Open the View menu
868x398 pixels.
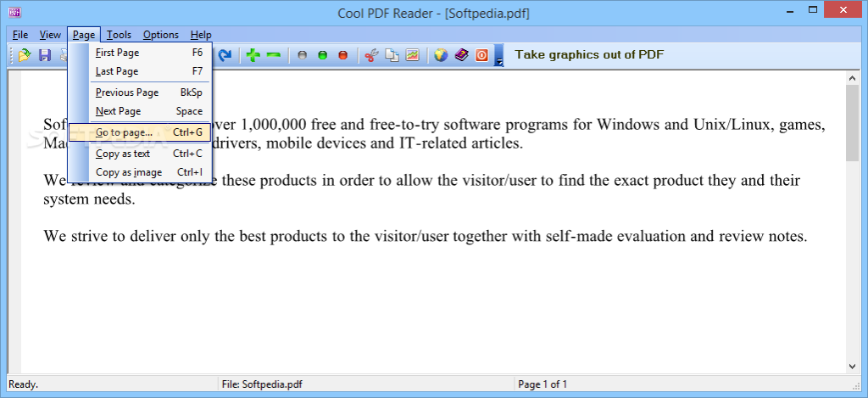50,35
